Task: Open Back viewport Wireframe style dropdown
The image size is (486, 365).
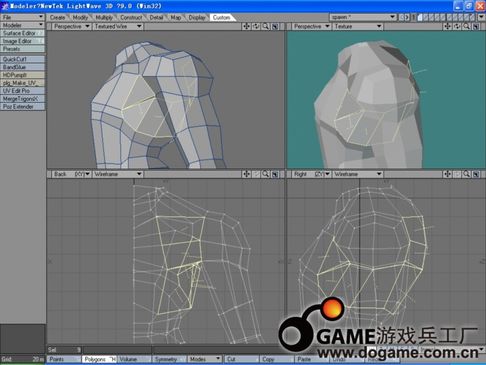Action: 118,174
